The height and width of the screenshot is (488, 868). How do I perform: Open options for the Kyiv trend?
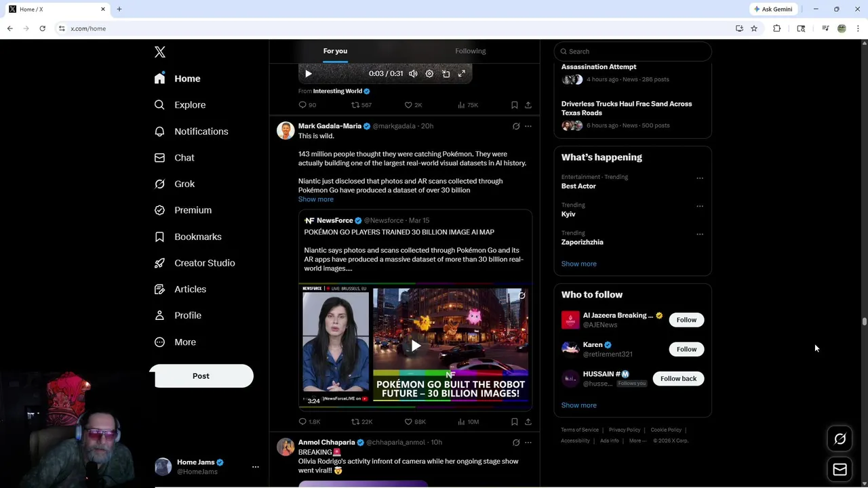click(x=700, y=206)
